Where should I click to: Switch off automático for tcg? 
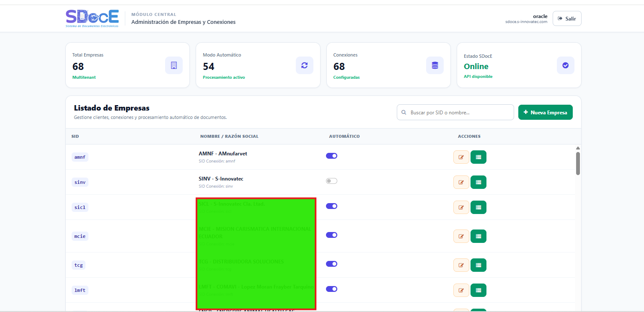(x=331, y=264)
